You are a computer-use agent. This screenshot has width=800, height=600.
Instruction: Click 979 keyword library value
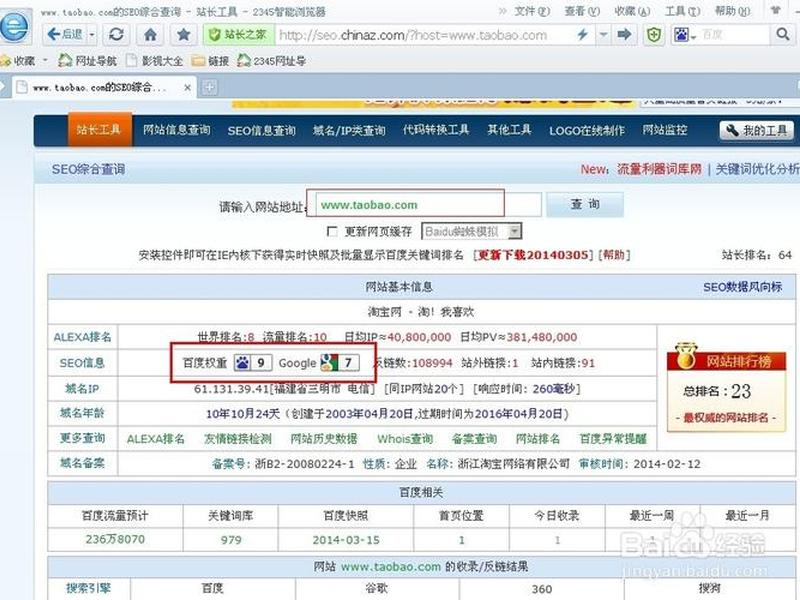pyautogui.click(x=231, y=540)
